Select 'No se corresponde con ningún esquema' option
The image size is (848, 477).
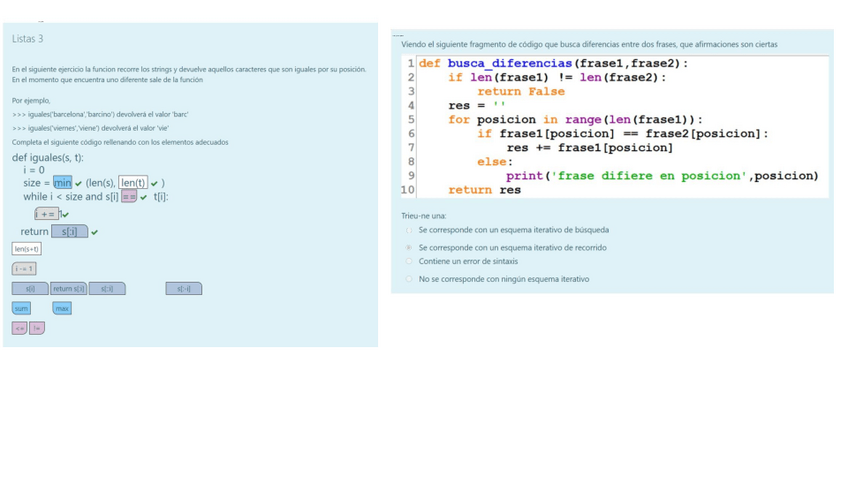pos(409,279)
